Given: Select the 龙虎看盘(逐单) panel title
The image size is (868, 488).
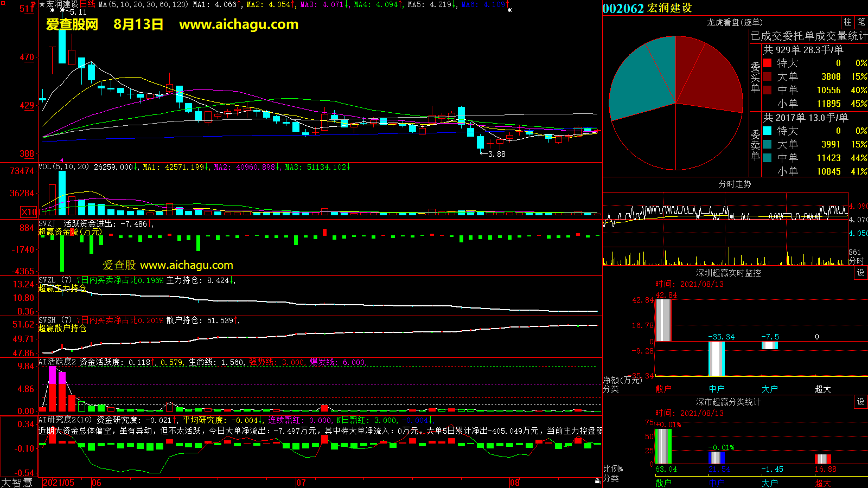Looking at the screenshot, I should coord(735,22).
